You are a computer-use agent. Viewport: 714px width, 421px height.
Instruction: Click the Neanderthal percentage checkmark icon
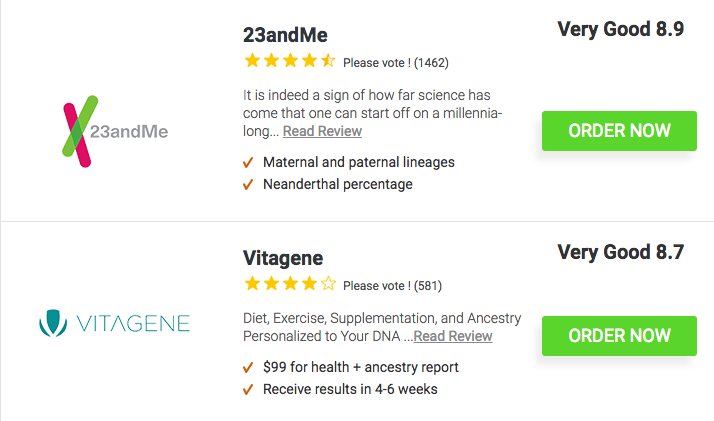[248, 184]
